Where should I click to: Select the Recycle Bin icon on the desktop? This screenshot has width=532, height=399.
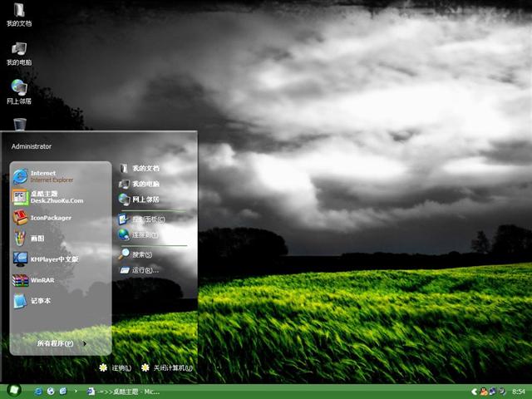20,124
